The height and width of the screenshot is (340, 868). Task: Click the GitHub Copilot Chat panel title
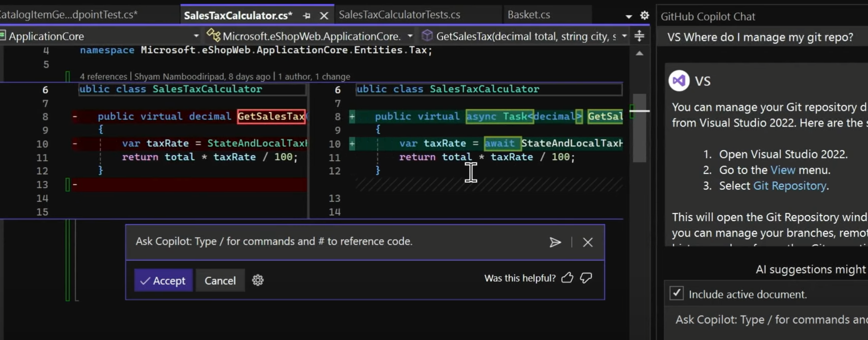click(x=708, y=17)
